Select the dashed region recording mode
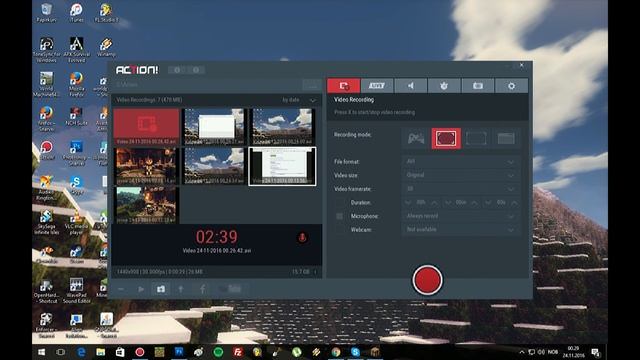This screenshot has width=640, height=360. click(476, 138)
